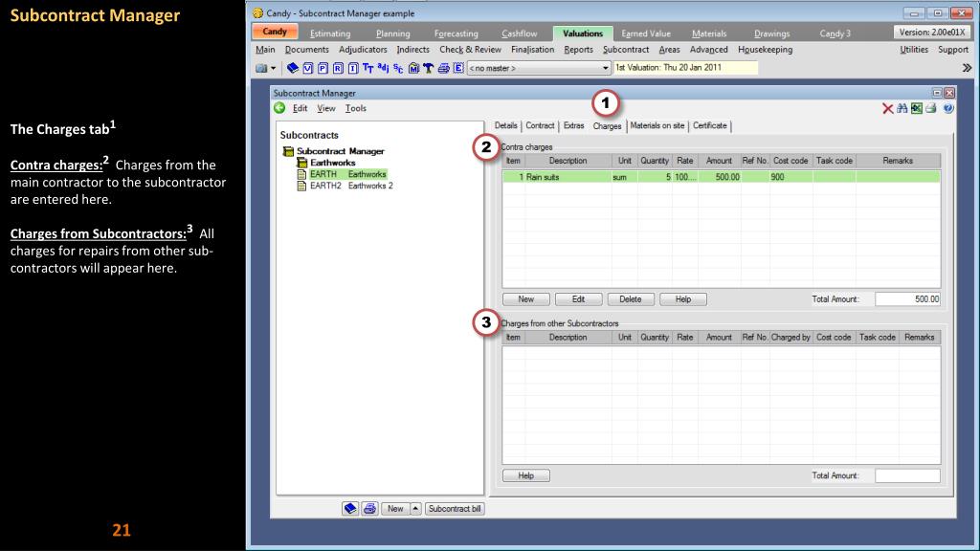980x551 pixels.
Task: Open the Estimating module tab
Action: [330, 33]
